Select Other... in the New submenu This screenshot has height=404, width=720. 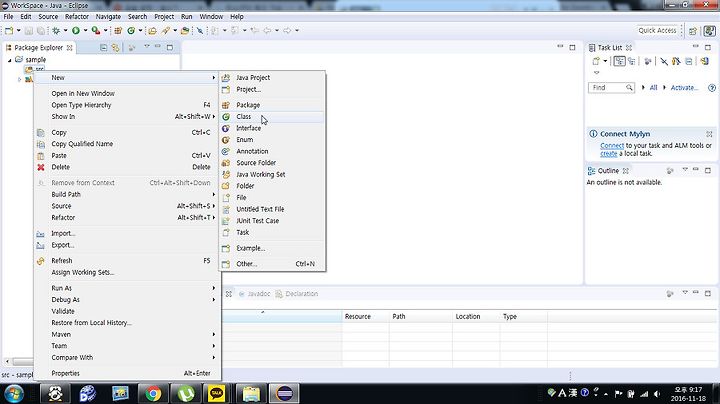click(273, 264)
